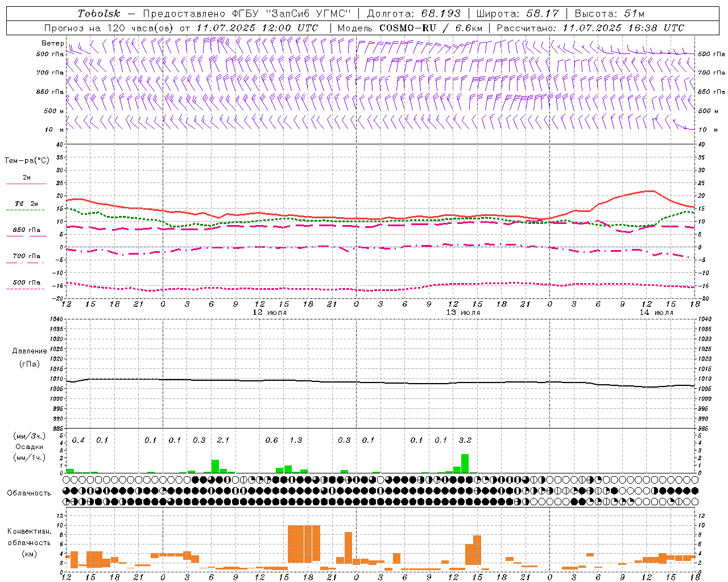Click the text Рассчитано: 11.07.2025 16:38 UTC
728x582 pixels.
pyautogui.click(x=590, y=28)
